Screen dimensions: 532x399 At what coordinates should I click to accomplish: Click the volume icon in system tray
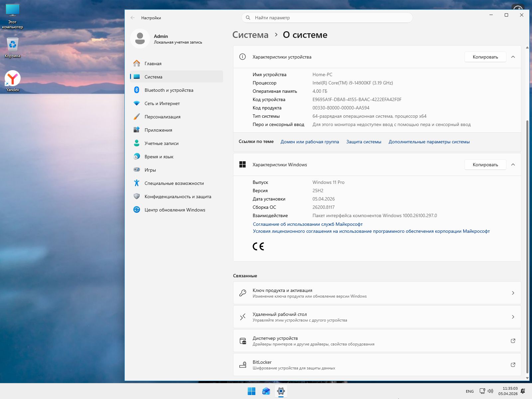click(x=490, y=391)
